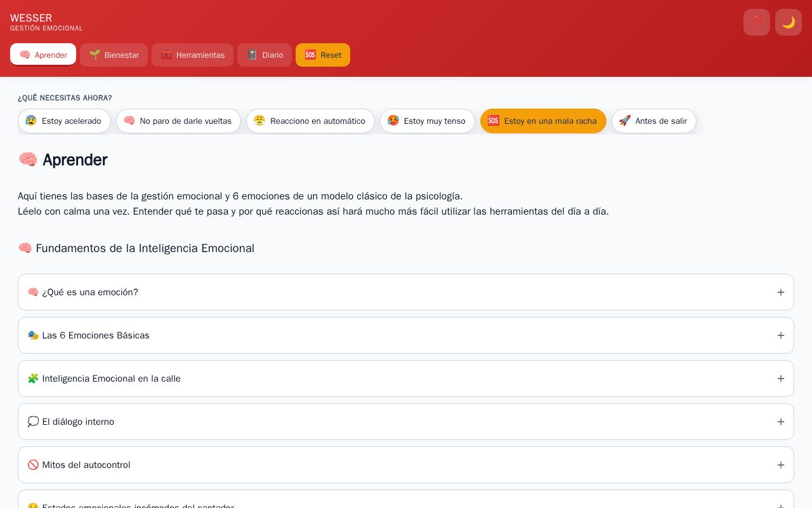Image resolution: width=812 pixels, height=508 pixels.
Task: Click the WESSER app title
Action: point(31,18)
